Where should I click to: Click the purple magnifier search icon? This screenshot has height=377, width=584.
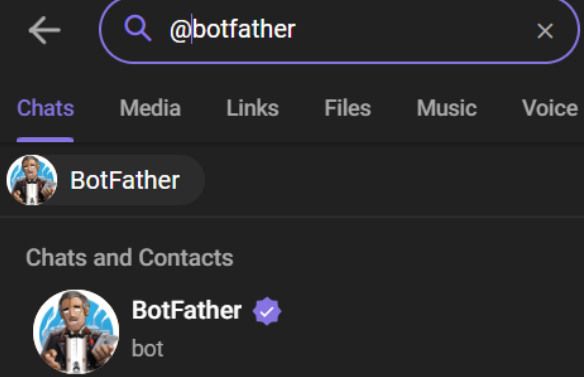[x=138, y=28]
